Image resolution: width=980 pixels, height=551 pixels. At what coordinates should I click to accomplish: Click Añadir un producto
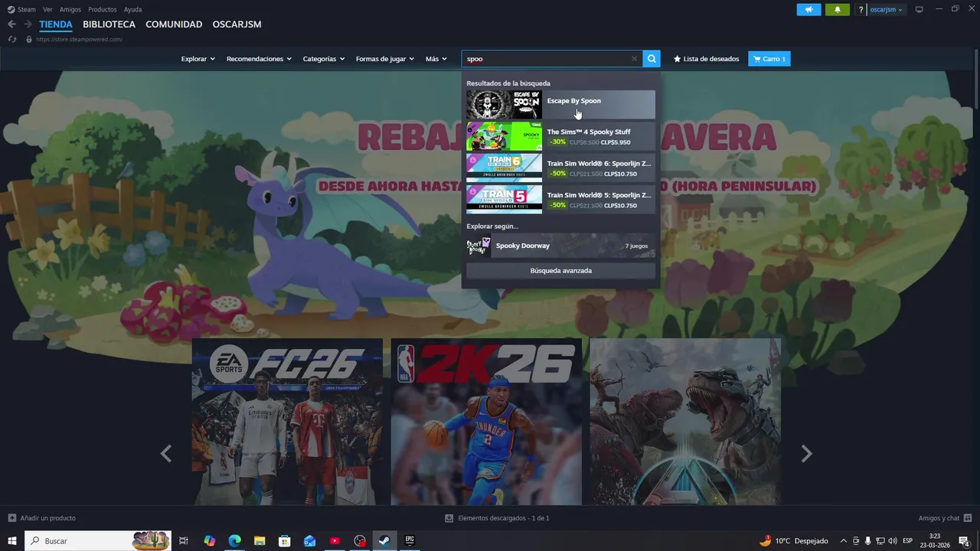coord(42,518)
